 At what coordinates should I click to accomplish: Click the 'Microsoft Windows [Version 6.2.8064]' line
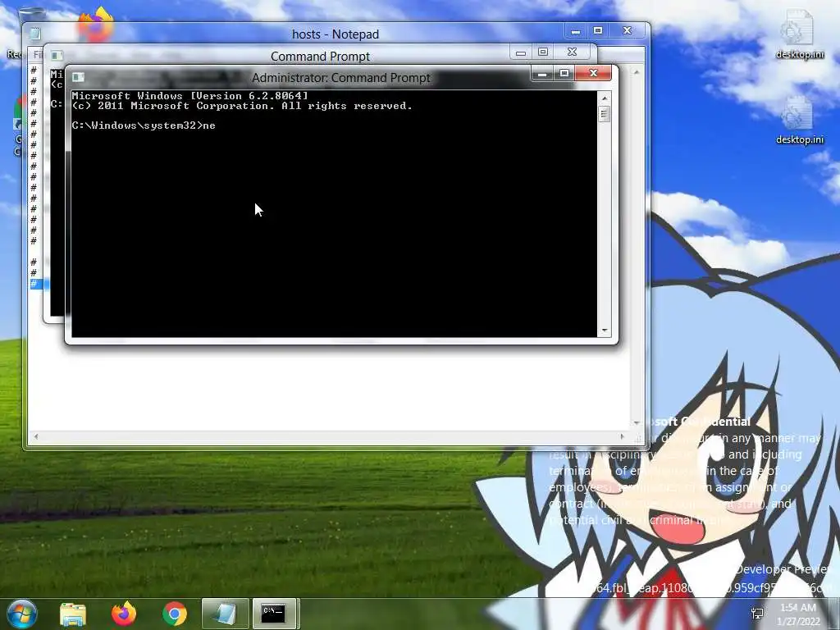(190, 96)
